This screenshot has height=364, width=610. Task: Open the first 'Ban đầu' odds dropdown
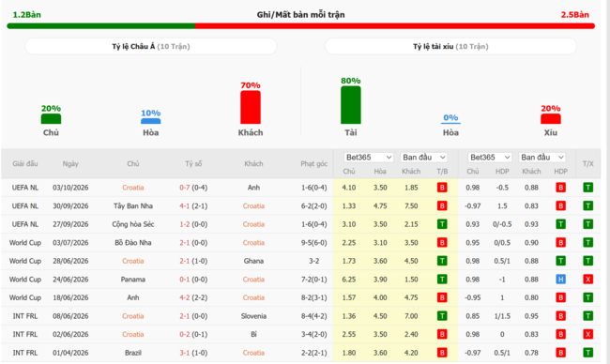pos(423,157)
